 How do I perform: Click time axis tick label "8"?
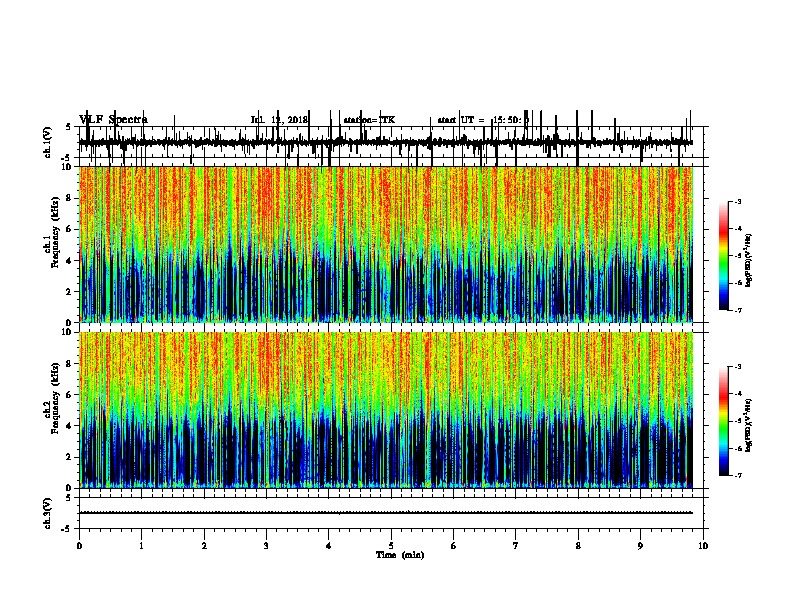(x=578, y=545)
